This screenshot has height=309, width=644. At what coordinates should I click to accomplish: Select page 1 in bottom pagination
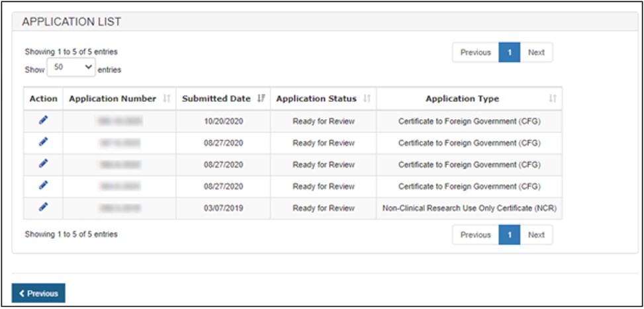click(x=510, y=235)
